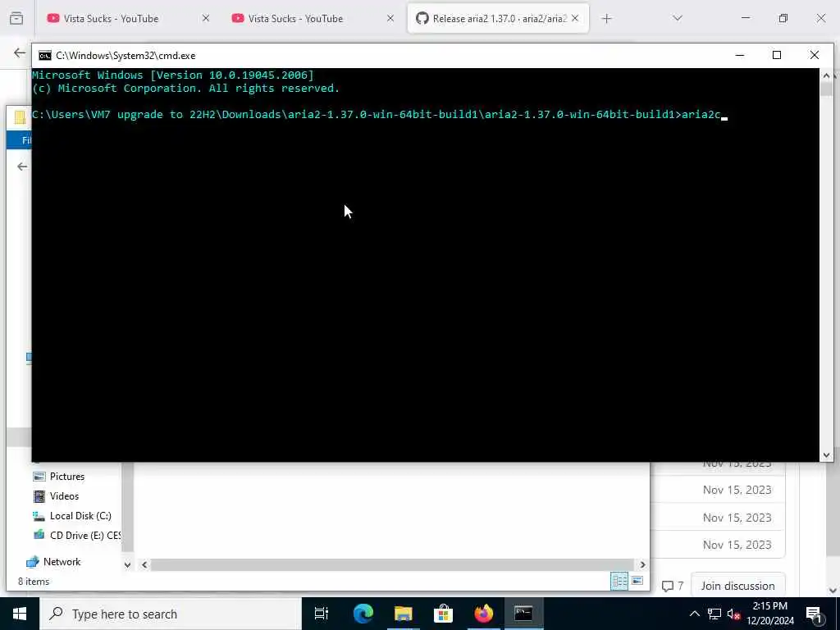Show hidden system tray icons
840x630 pixels.
[x=694, y=614]
